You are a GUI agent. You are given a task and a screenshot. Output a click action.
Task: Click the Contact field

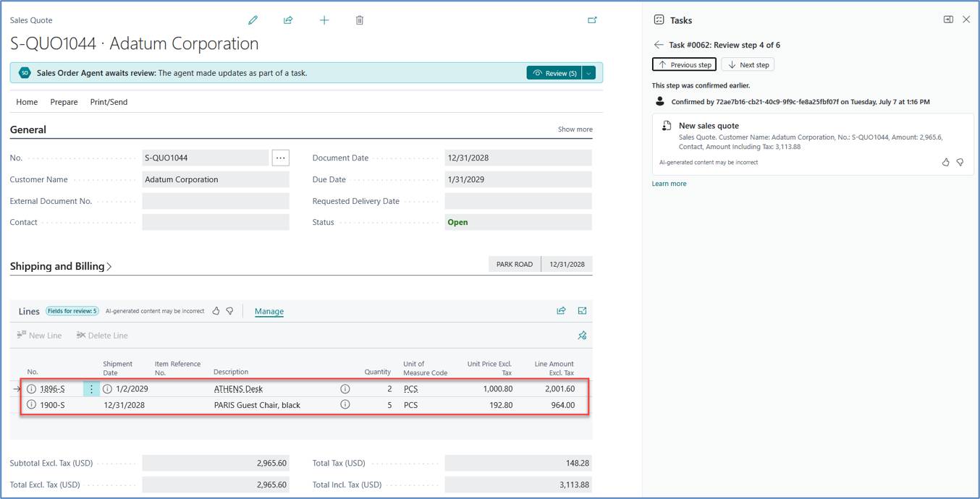click(216, 222)
